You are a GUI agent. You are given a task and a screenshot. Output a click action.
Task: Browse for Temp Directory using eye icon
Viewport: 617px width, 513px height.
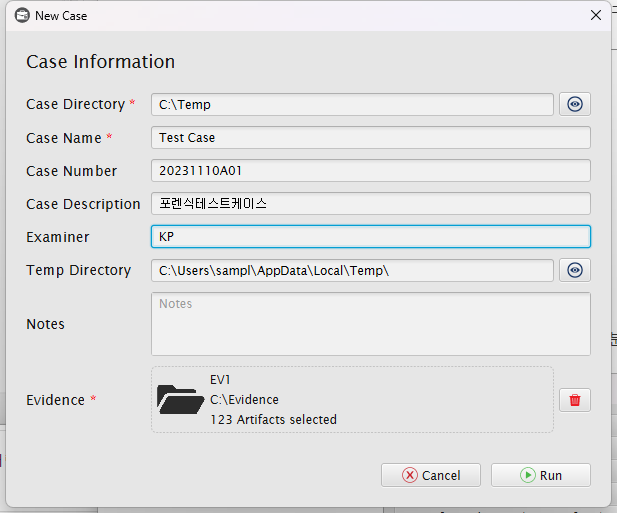[x=575, y=270]
